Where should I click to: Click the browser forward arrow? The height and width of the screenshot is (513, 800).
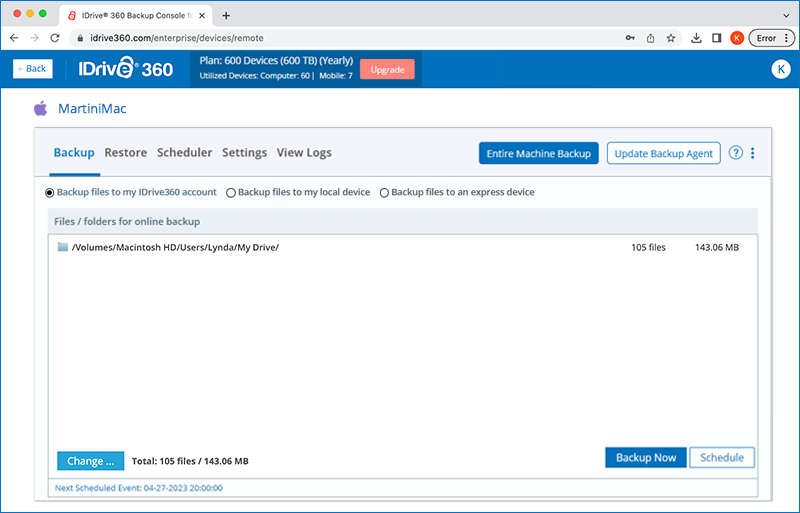point(34,38)
